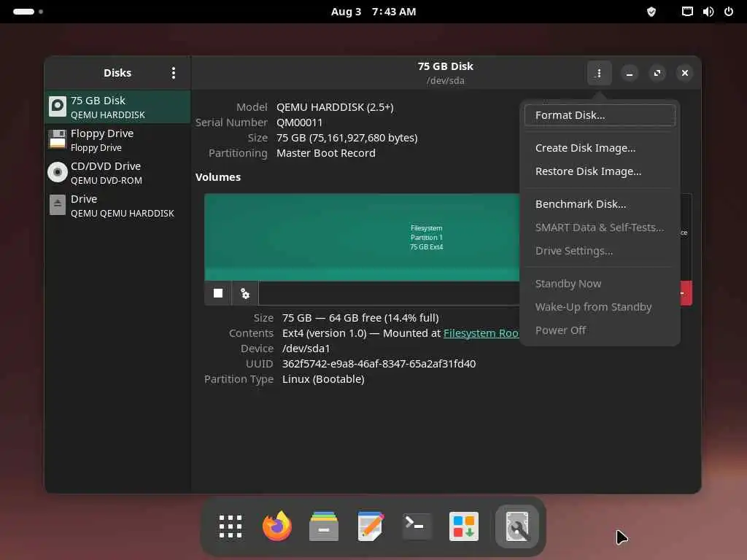Select the CD/DVD Drive entry
The width and height of the screenshot is (747, 560).
click(117, 173)
